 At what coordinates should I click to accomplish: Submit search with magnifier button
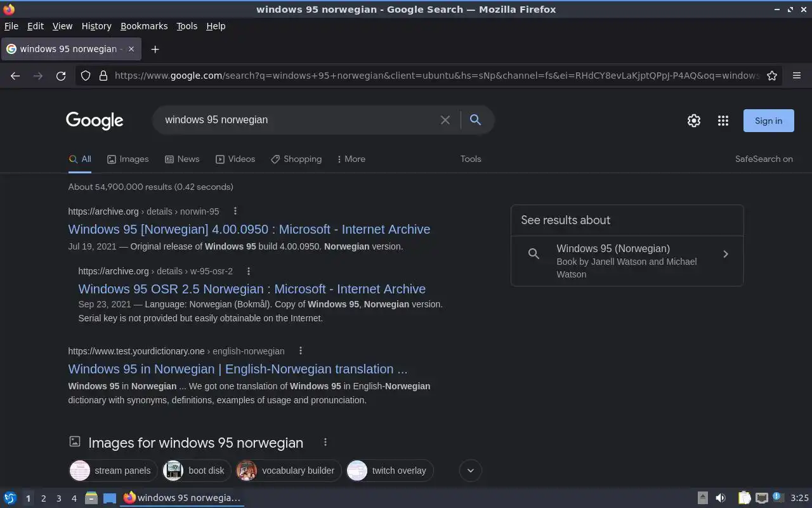[x=475, y=120]
